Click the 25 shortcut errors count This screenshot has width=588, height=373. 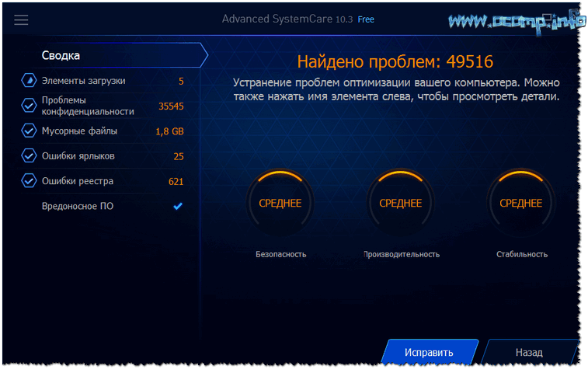click(x=179, y=156)
